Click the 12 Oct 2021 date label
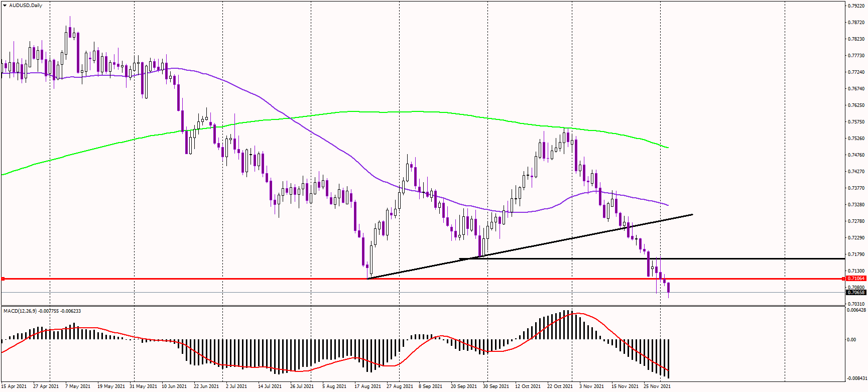 [528, 386]
